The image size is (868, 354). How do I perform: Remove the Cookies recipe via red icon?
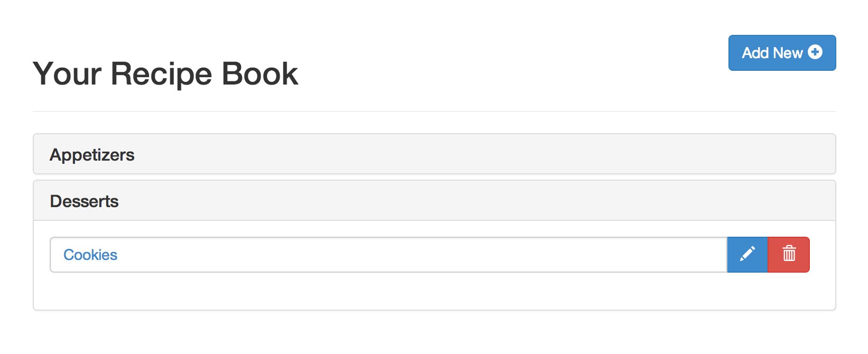(x=789, y=254)
